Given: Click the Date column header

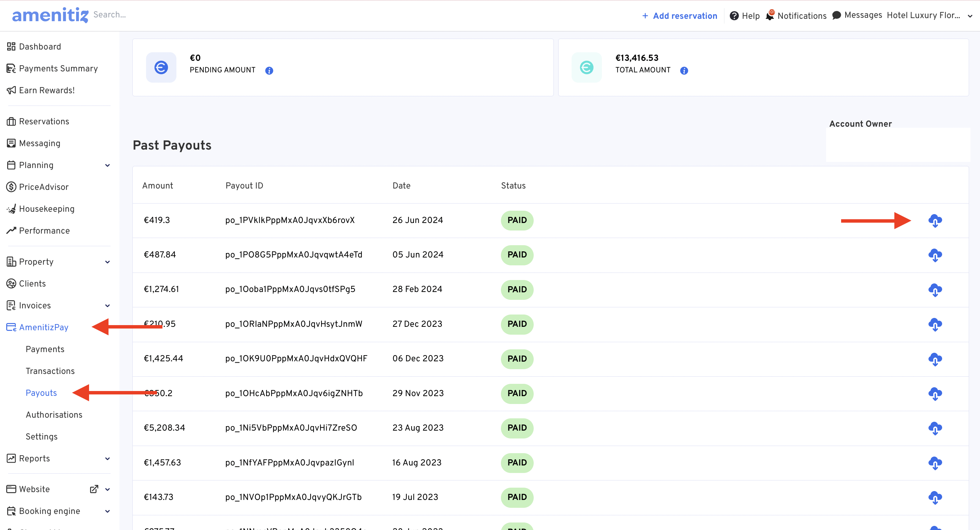Looking at the screenshot, I should 401,185.
